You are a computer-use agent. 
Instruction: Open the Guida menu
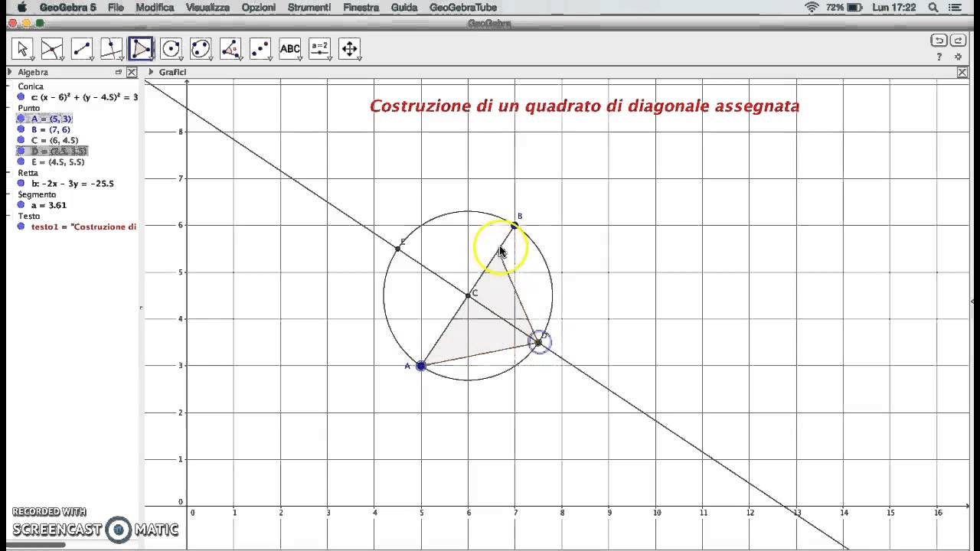pyautogui.click(x=404, y=8)
